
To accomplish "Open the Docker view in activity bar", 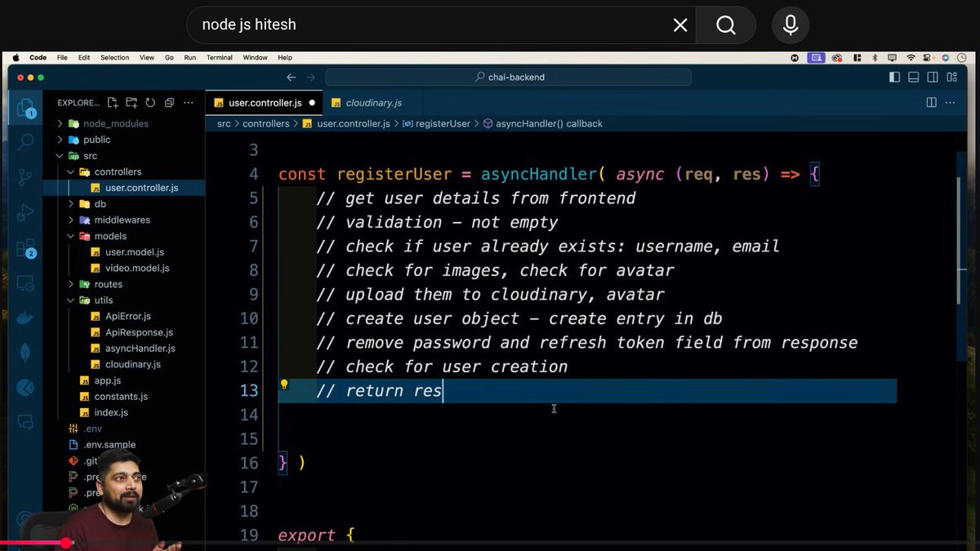I will (26, 318).
